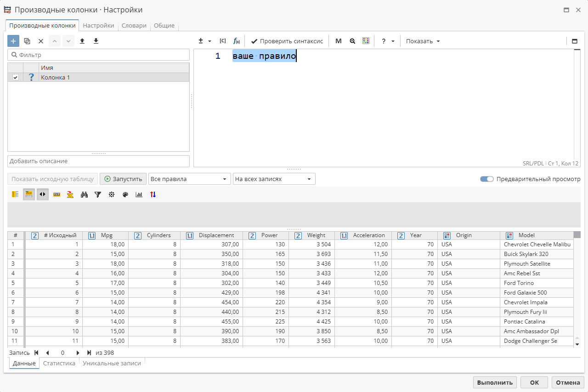Uncheck the Колонка 1 checkbox
The image size is (588, 392).
point(15,77)
